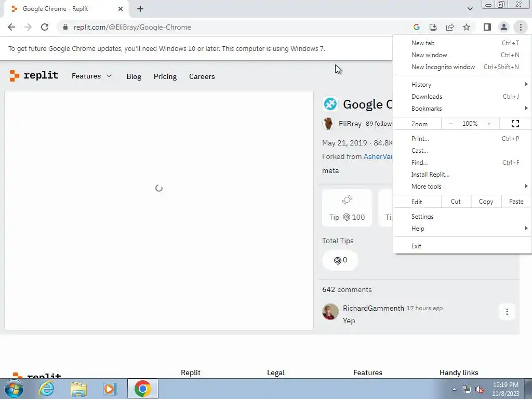The width and height of the screenshot is (532, 399).
Task: Click the forward navigation arrow
Action: pyautogui.click(x=28, y=27)
